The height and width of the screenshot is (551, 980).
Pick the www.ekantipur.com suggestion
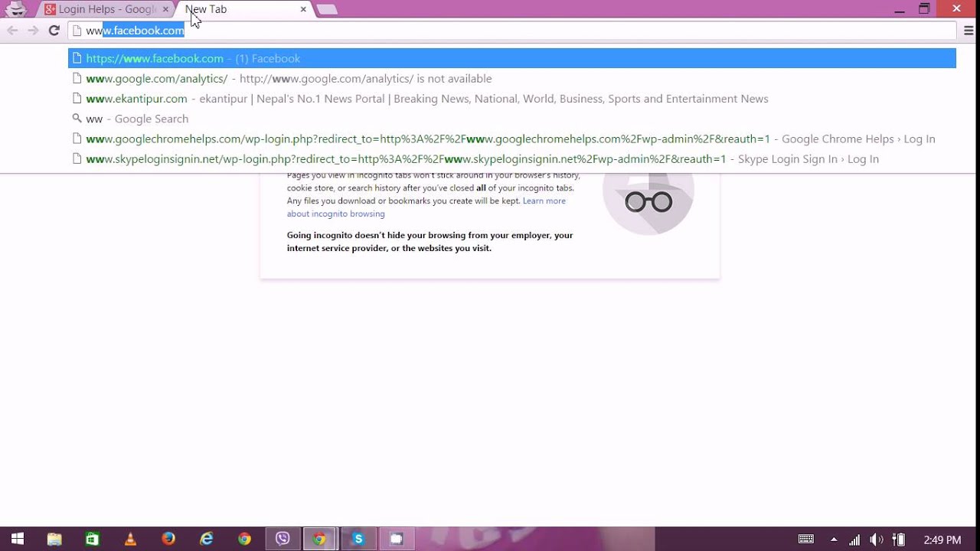(x=512, y=99)
